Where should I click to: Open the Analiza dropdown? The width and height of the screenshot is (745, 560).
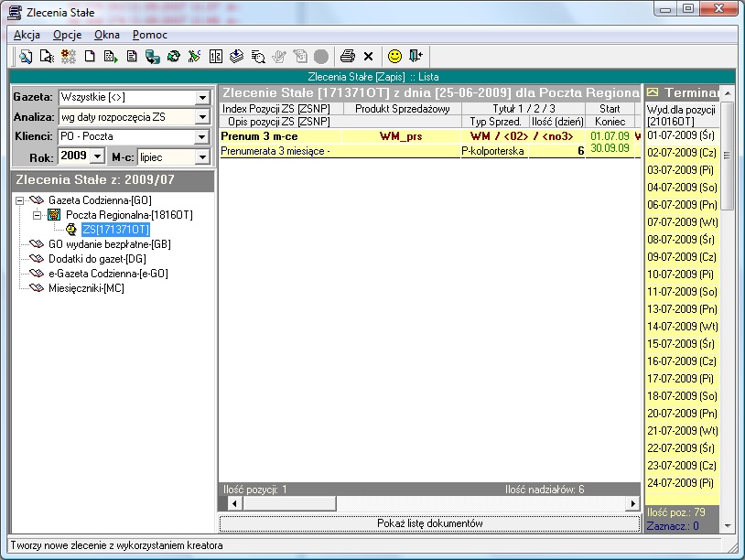coord(202,117)
